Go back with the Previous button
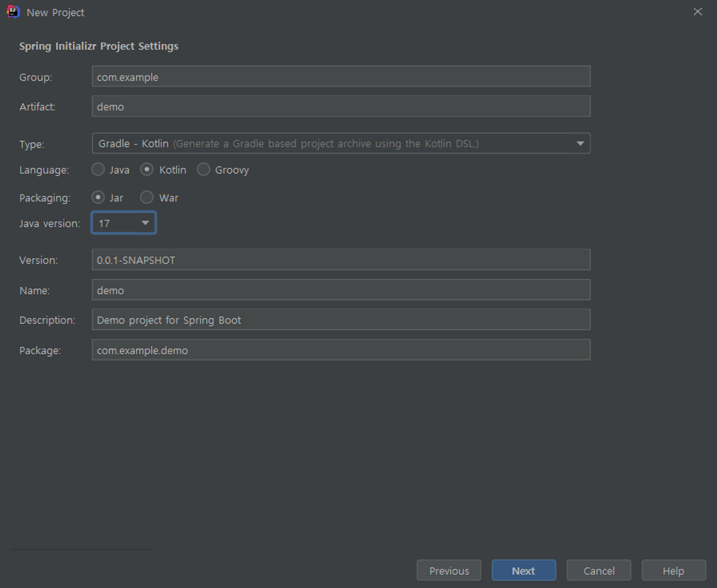This screenshot has height=588, width=717. (x=448, y=570)
